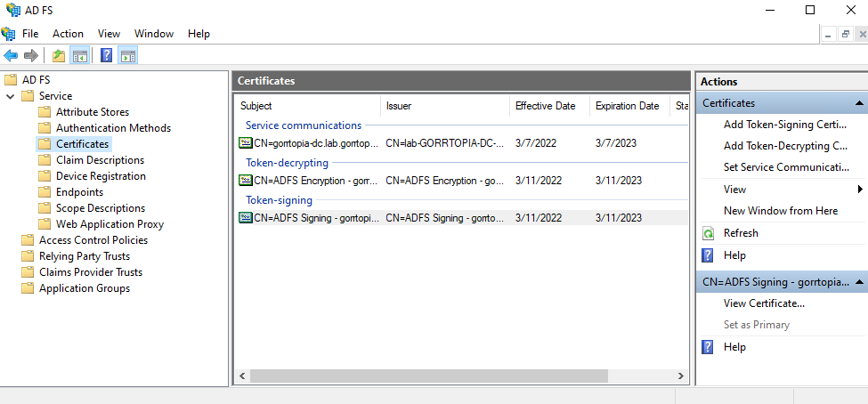Click Help icon under Certificates actions
868x404 pixels.
[708, 255]
